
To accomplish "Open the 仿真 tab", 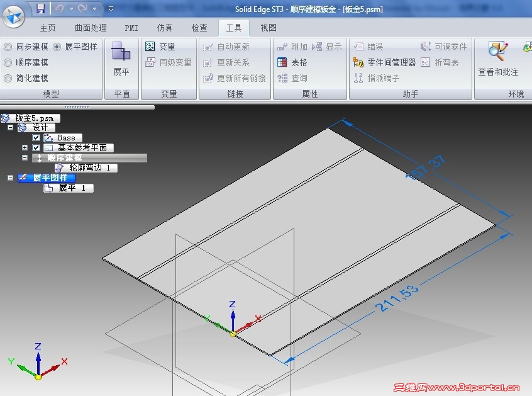I will [x=165, y=28].
